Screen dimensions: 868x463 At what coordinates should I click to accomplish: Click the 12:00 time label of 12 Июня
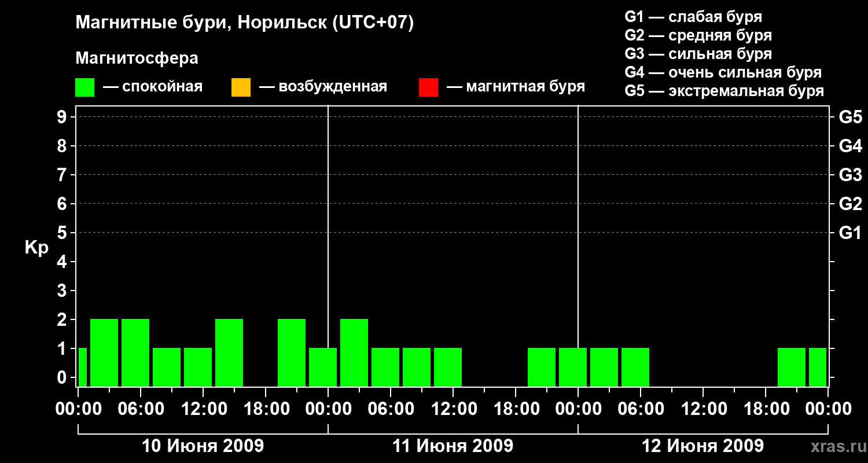[703, 409]
